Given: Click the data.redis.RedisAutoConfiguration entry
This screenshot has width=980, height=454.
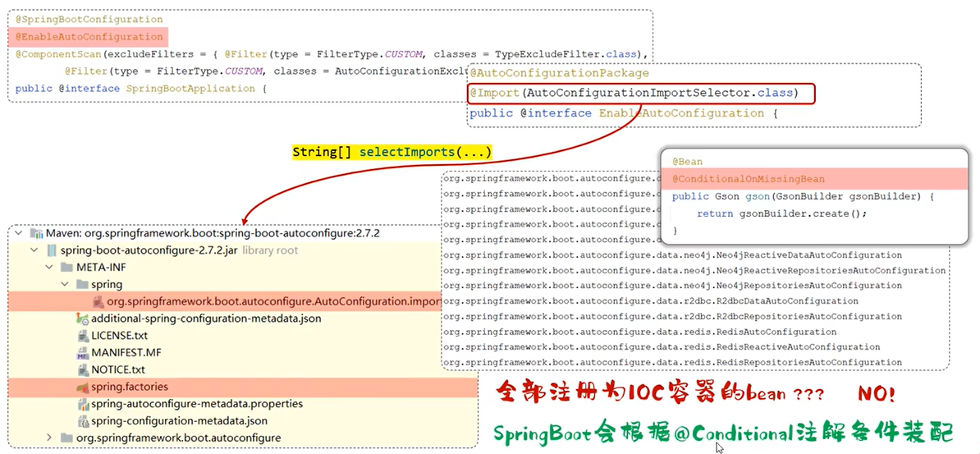Looking at the screenshot, I should tap(640, 332).
